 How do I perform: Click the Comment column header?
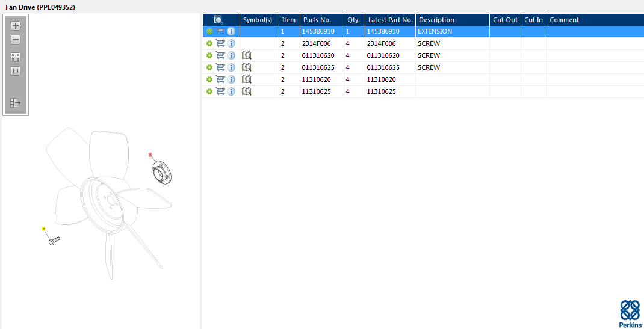point(595,20)
